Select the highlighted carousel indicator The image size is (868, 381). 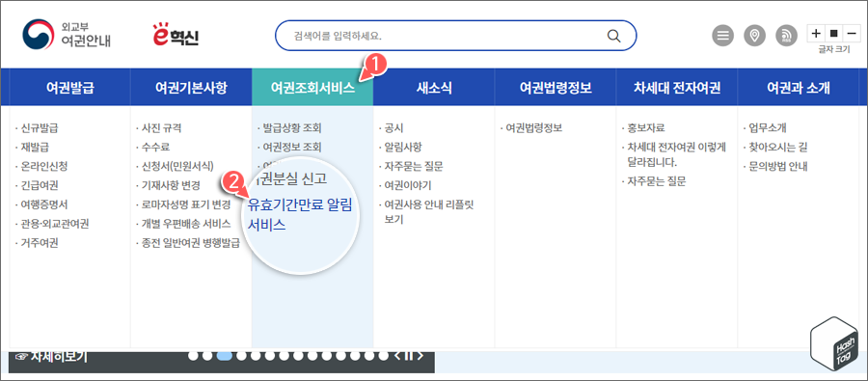[224, 356]
